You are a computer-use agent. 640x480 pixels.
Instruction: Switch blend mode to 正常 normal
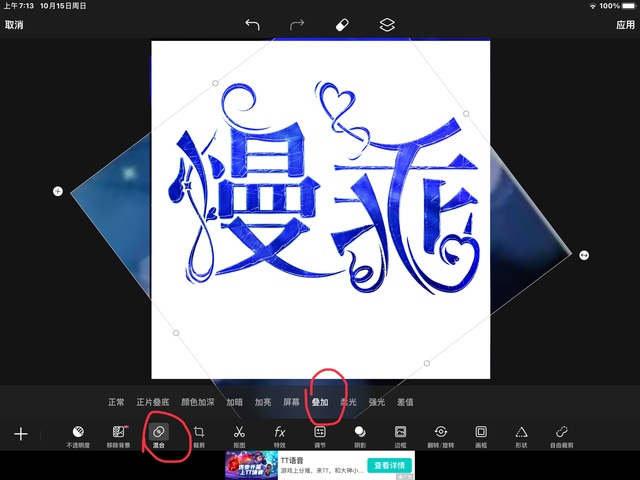(x=116, y=402)
